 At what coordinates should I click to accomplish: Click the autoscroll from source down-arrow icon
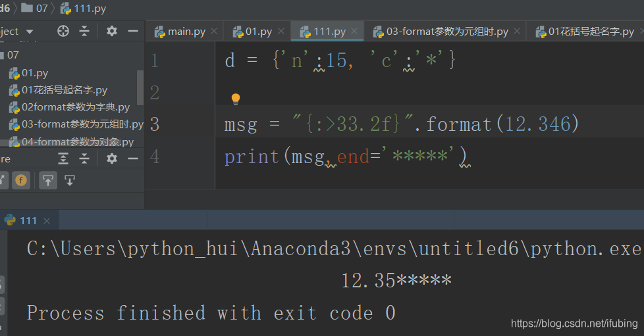pos(69,180)
